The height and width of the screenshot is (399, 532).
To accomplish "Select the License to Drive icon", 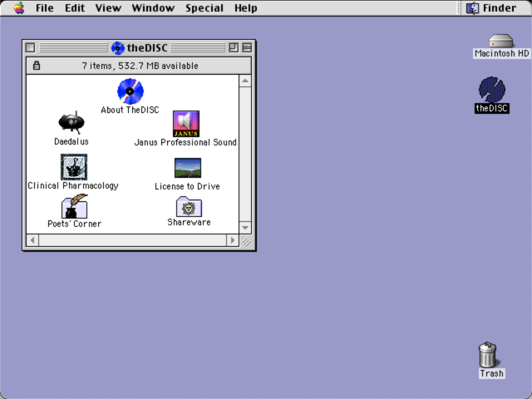I will (188, 168).
